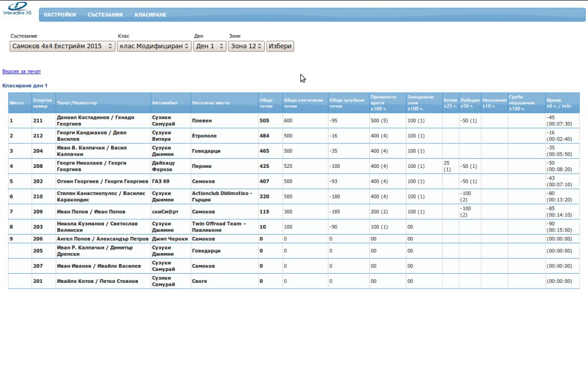Click the Място column header
Image resolution: width=588 pixels, height=368 pixels.
[17, 103]
